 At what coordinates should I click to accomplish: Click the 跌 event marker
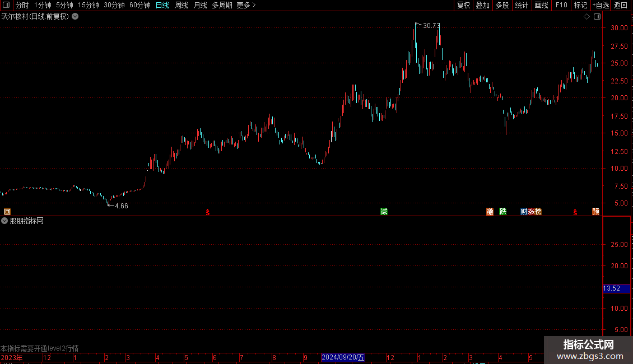click(x=502, y=212)
